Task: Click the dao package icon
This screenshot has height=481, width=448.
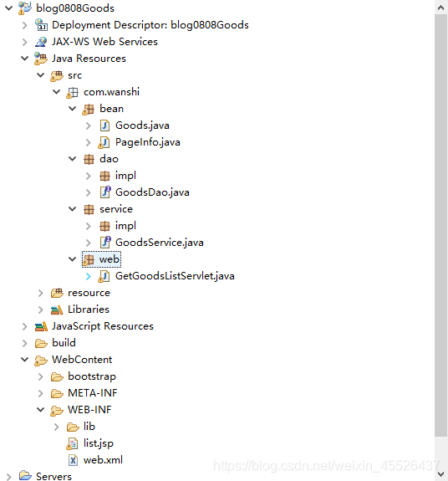Action: point(89,159)
